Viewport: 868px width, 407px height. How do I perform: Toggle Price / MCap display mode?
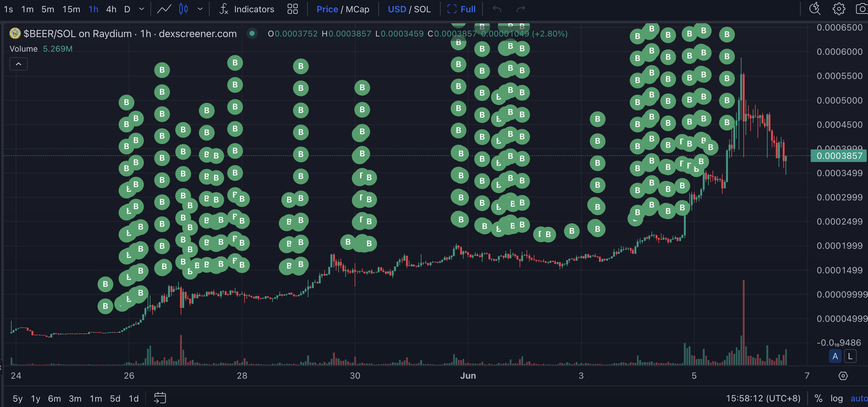click(x=343, y=9)
